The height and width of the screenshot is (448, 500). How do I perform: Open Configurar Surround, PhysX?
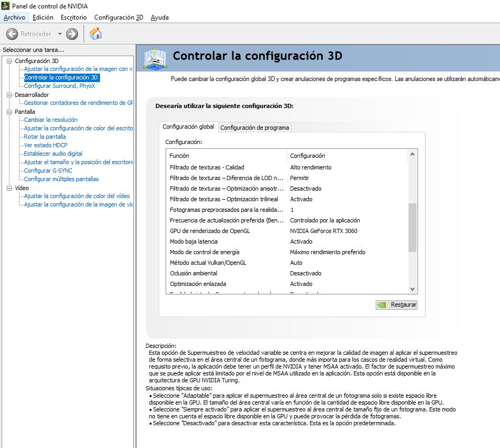[x=60, y=86]
